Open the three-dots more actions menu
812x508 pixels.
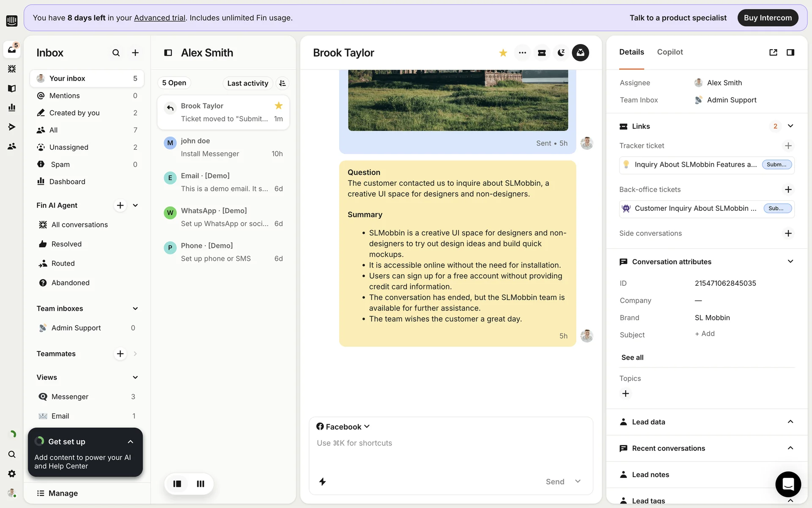pyautogui.click(x=522, y=53)
